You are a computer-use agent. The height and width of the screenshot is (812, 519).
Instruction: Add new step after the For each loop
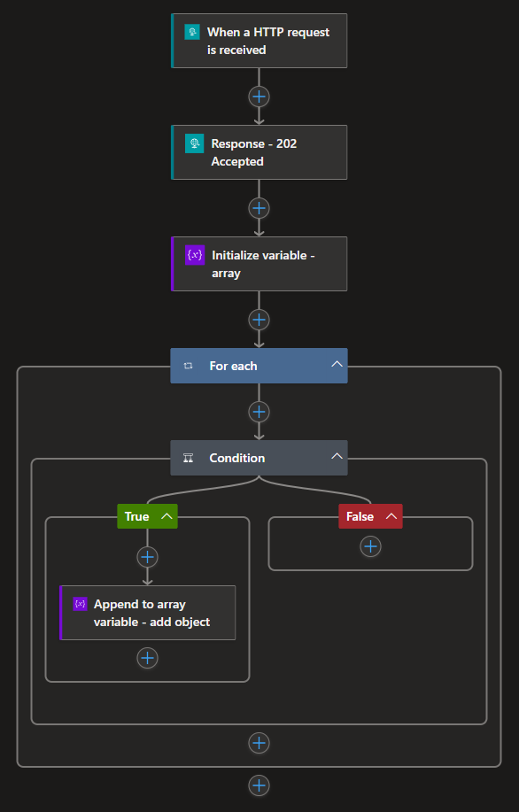[259, 785]
